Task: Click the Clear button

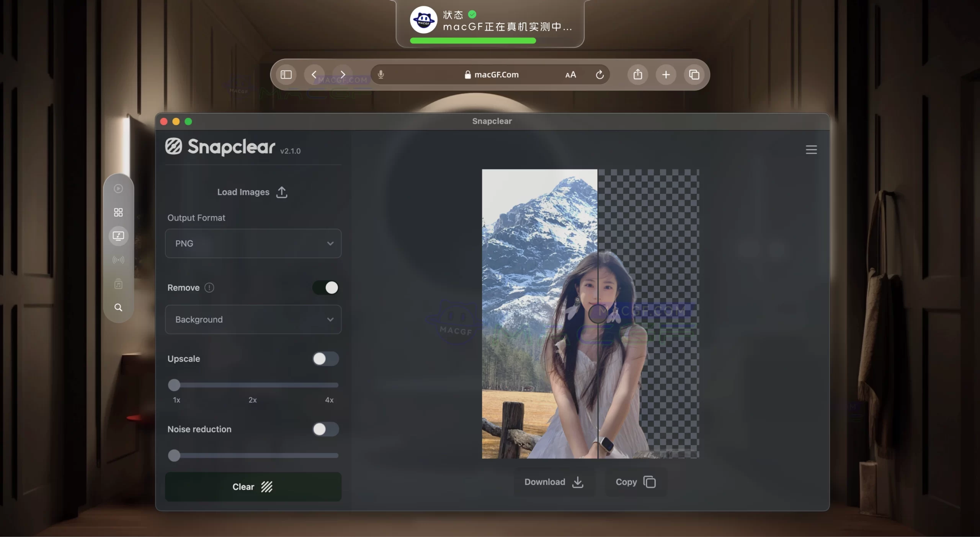Action: (x=253, y=487)
